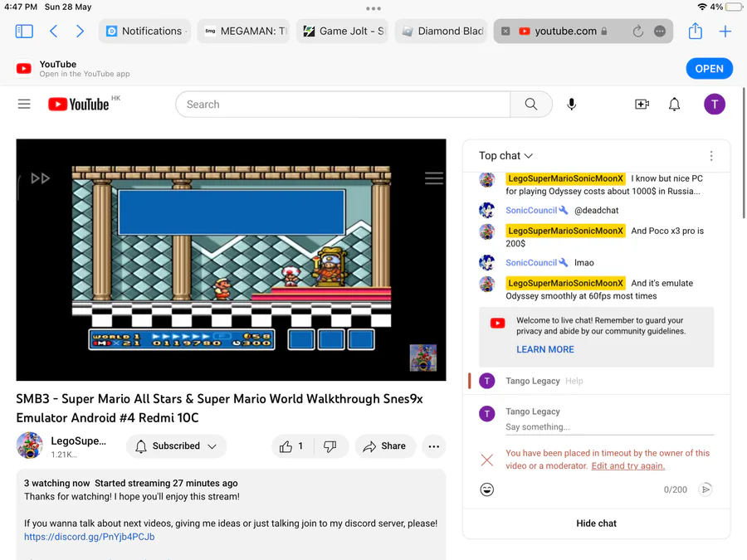
Task: Open live chat options menu
Action: (711, 156)
